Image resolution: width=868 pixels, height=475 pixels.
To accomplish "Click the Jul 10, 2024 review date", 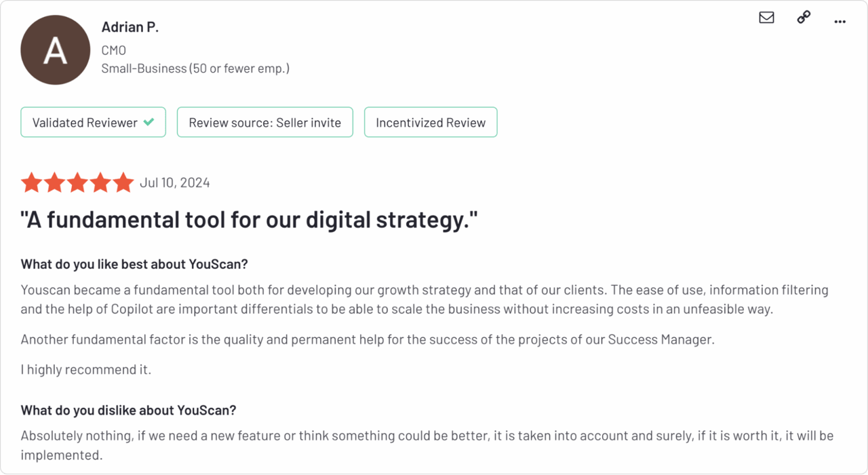I will [x=174, y=183].
